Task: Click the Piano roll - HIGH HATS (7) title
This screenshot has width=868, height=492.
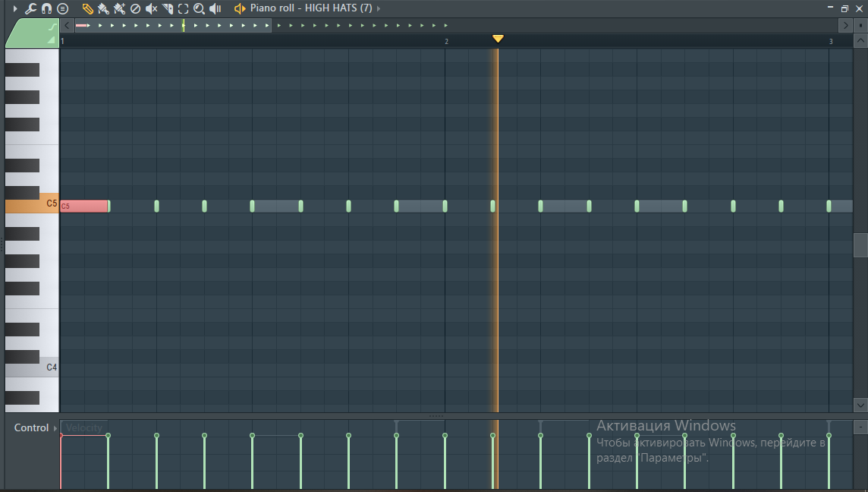Action: coord(311,8)
